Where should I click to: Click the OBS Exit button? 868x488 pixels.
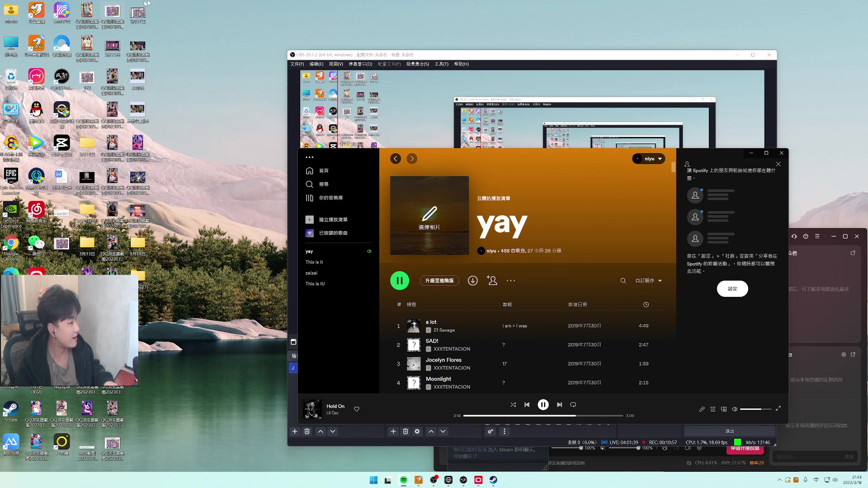pyautogui.click(x=730, y=431)
